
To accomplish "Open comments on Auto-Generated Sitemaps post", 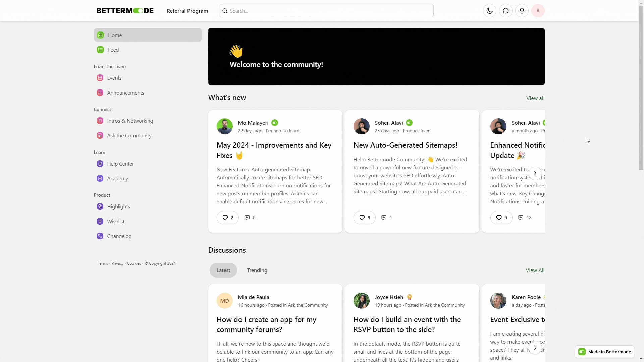I will tap(386, 218).
